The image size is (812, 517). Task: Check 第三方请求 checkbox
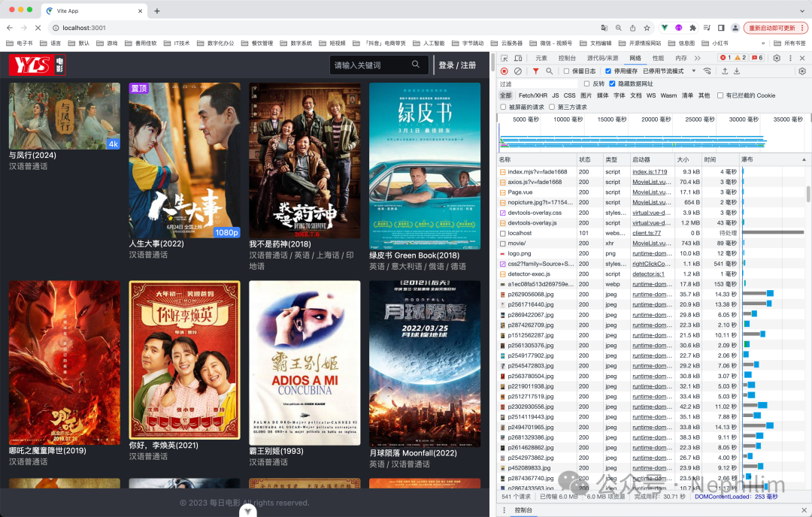tap(552, 107)
